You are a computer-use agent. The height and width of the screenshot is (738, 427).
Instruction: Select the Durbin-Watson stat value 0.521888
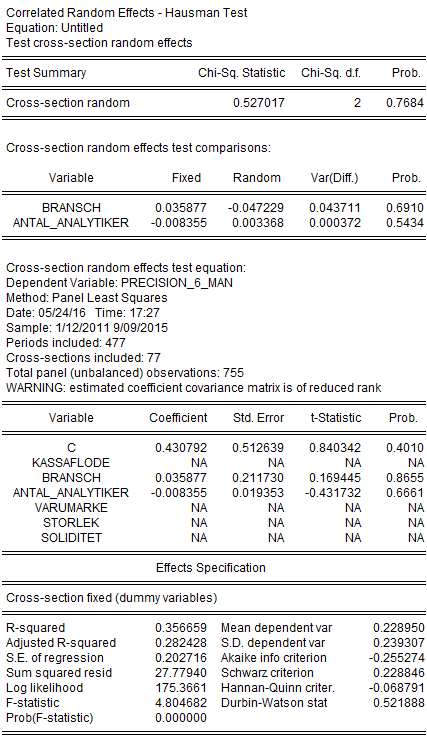(x=399, y=703)
